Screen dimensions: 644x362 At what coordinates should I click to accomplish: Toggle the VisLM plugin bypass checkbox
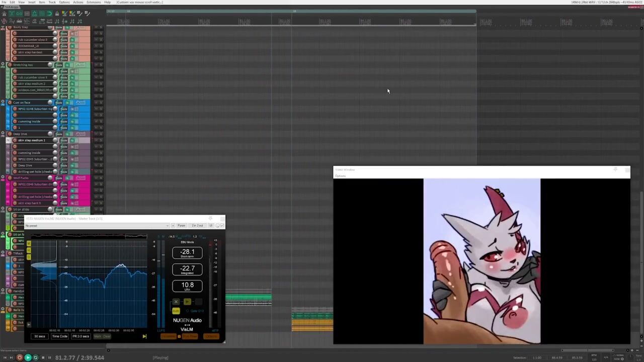(222, 225)
